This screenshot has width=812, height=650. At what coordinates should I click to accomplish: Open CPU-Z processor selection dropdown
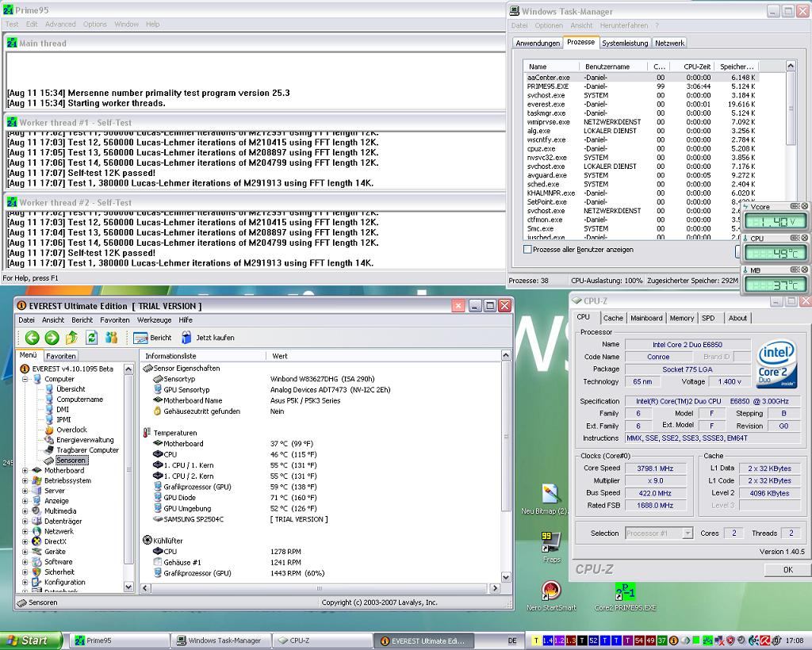(659, 533)
